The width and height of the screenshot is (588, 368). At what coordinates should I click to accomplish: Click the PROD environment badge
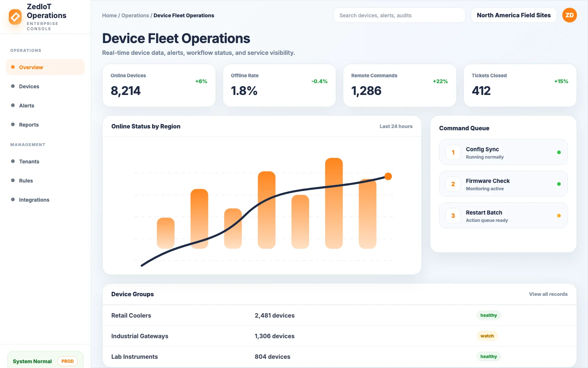pos(68,361)
